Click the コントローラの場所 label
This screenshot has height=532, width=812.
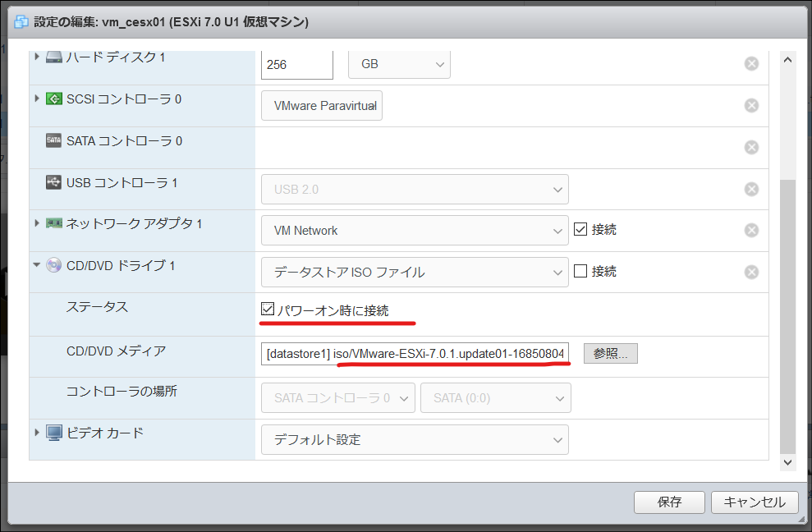(x=122, y=391)
